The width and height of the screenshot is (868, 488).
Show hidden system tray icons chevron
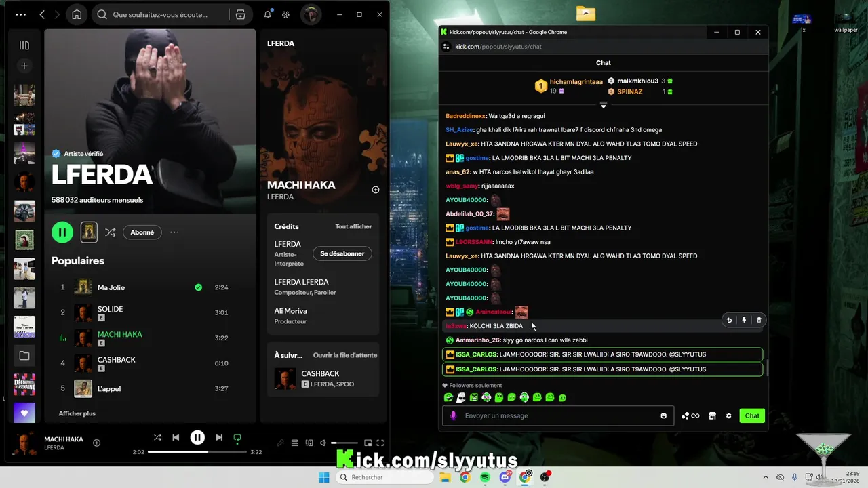765,477
